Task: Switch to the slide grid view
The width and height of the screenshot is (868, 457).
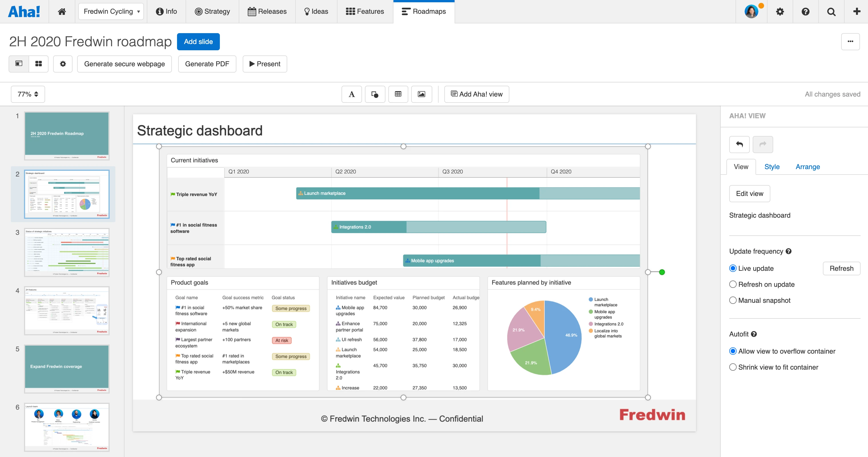Action: click(x=39, y=64)
